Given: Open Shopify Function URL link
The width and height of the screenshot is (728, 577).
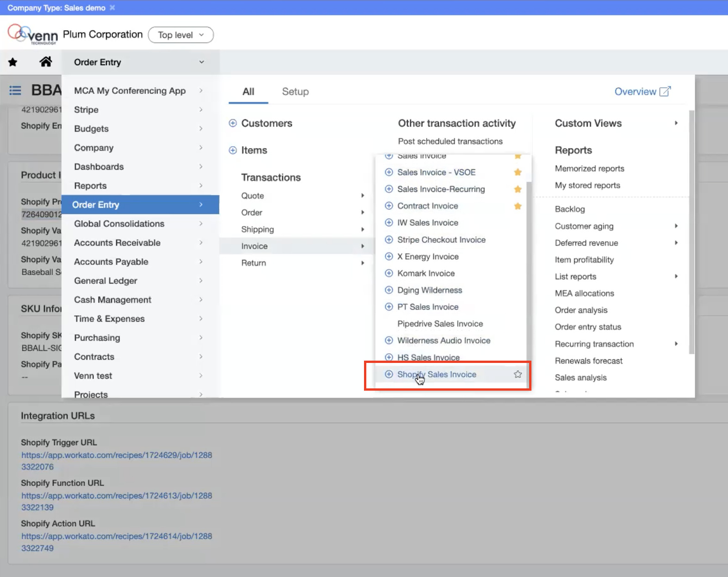Looking at the screenshot, I should click(x=117, y=501).
